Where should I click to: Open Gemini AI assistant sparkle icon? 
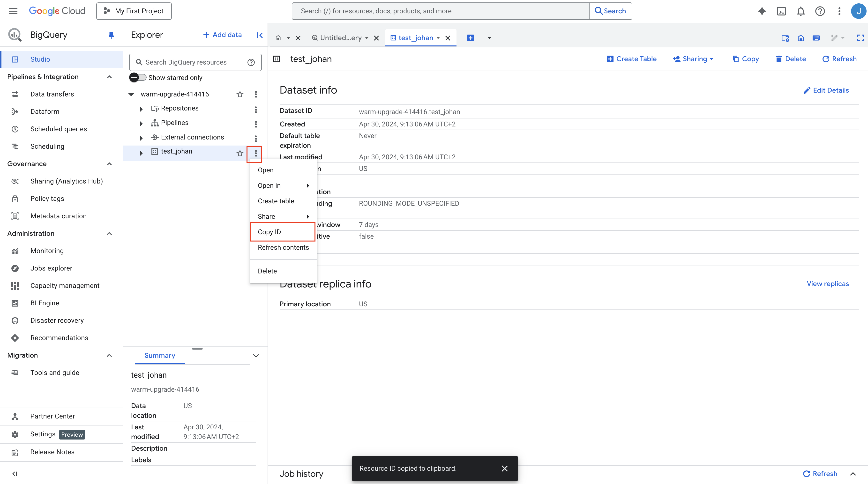(762, 11)
